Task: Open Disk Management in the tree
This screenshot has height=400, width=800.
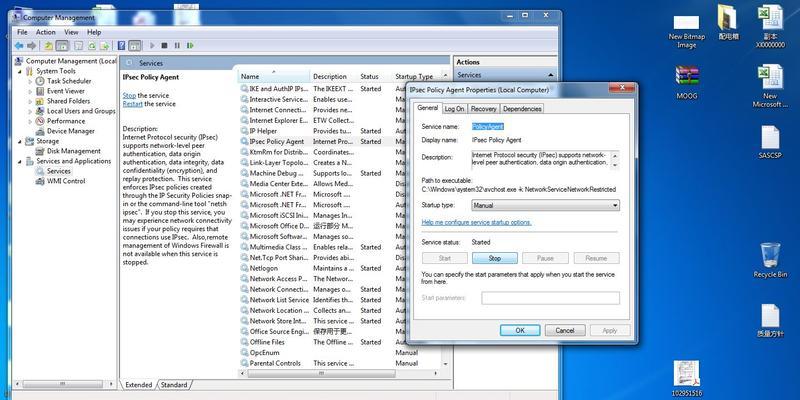Action: 73,151
